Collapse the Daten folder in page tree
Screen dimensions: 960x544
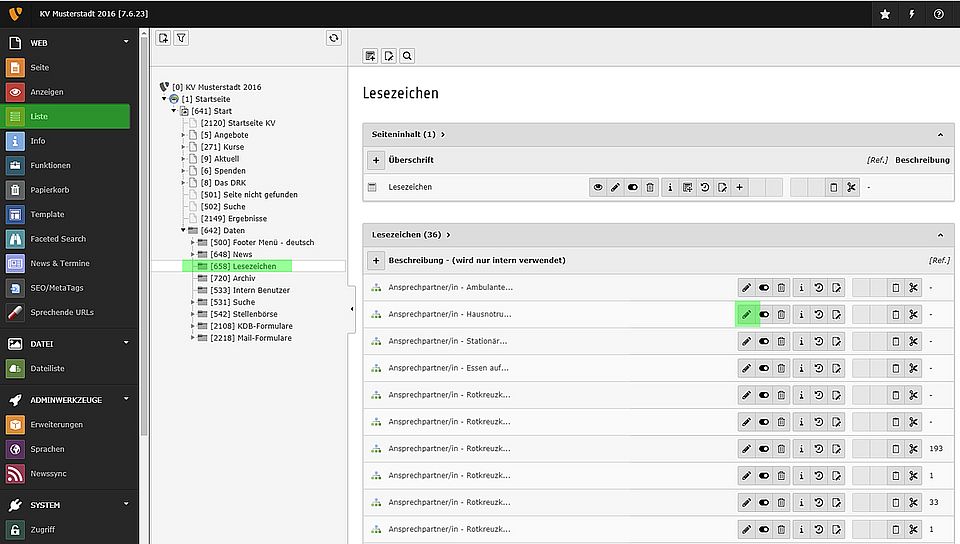(x=183, y=230)
